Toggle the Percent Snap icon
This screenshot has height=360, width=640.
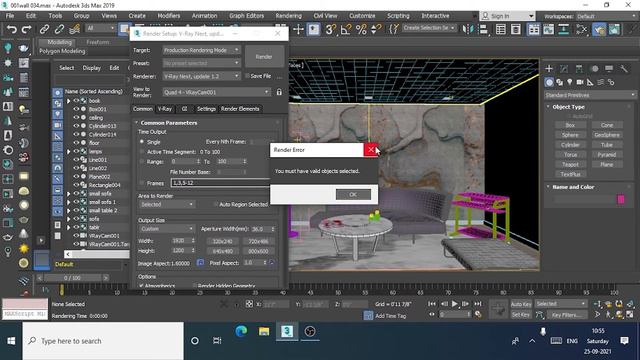point(361,29)
